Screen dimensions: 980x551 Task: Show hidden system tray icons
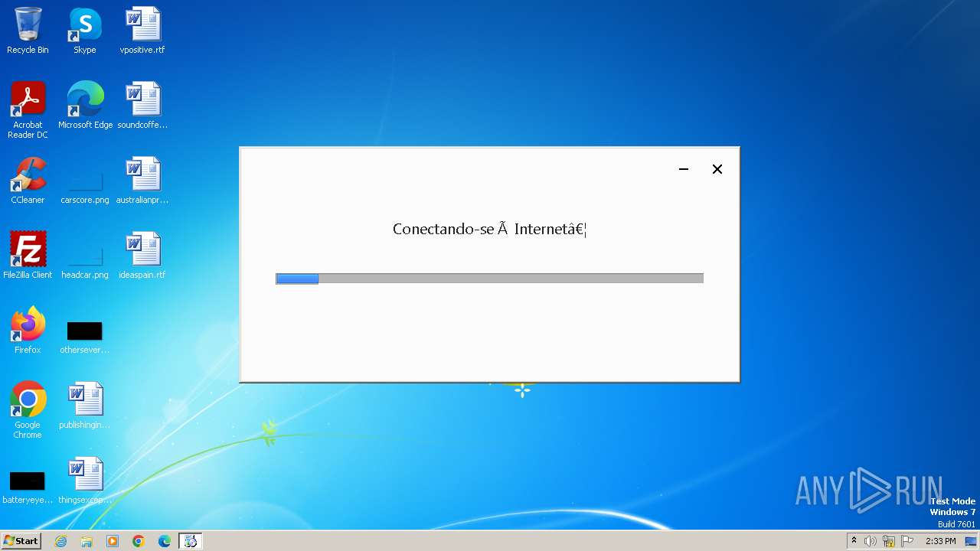(x=854, y=541)
